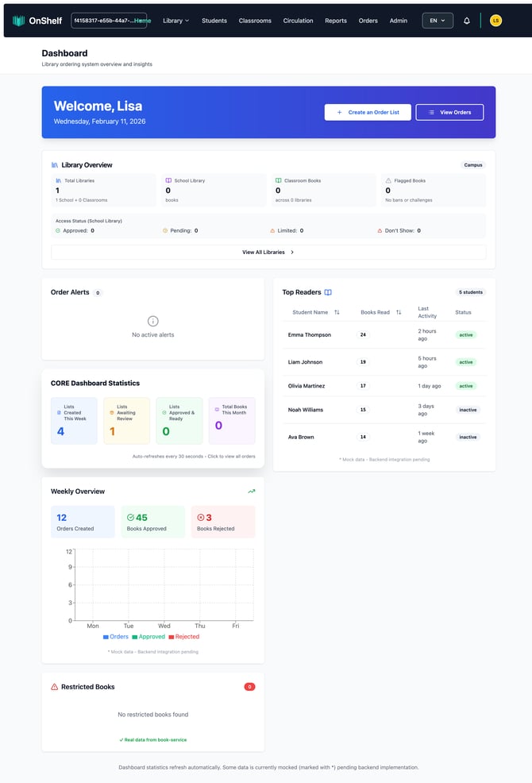The width and height of the screenshot is (532, 783).
Task: Toggle Orders legend in weekly chart
Action: tap(115, 637)
